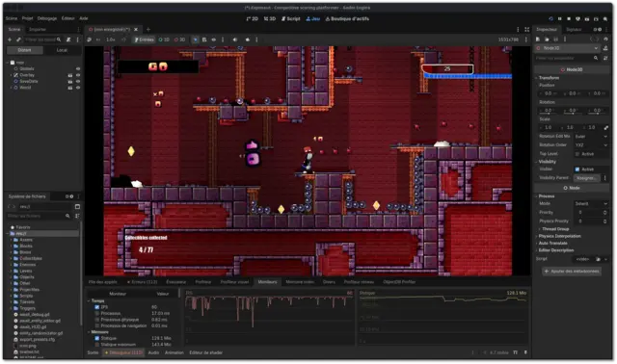Open the Éditeur menu
Screen dimensions: 617x364
pos(67,18)
